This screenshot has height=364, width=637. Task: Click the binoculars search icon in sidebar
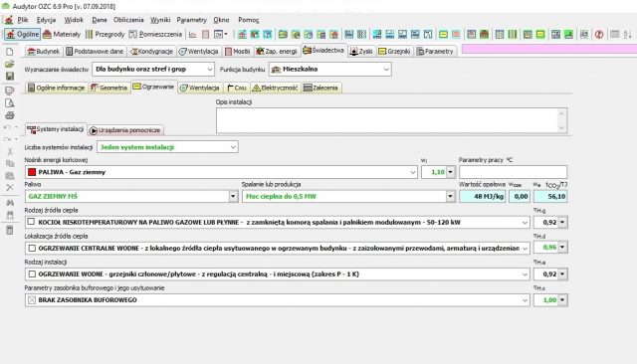pyautogui.click(x=10, y=203)
